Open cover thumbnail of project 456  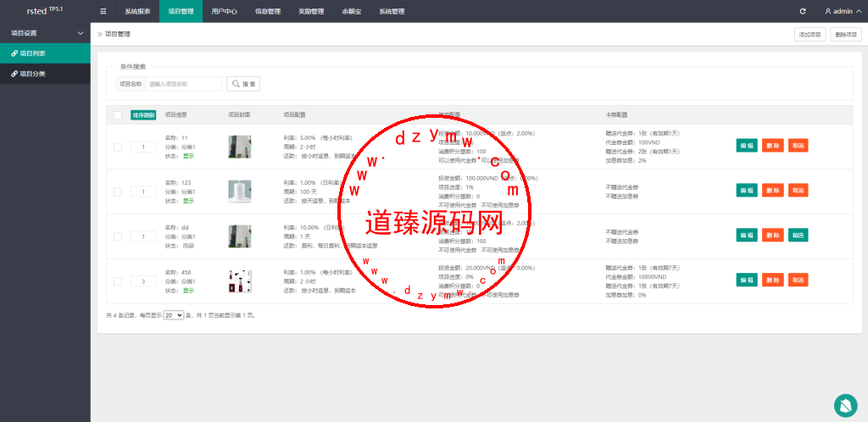(240, 281)
